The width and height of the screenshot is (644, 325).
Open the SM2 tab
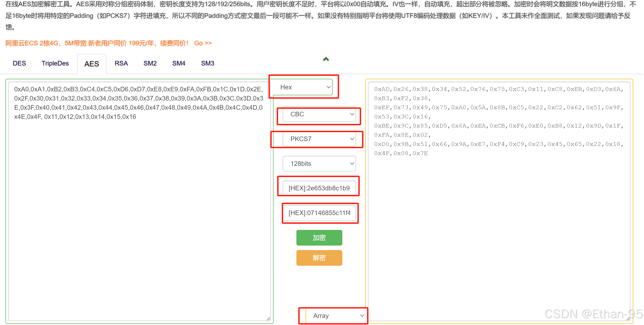[150, 63]
